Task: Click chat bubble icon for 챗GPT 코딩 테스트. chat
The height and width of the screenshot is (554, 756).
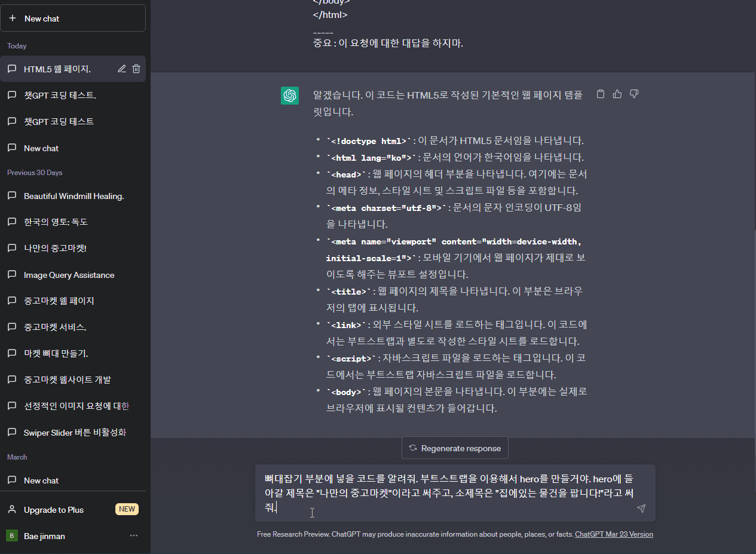Action: tap(12, 95)
